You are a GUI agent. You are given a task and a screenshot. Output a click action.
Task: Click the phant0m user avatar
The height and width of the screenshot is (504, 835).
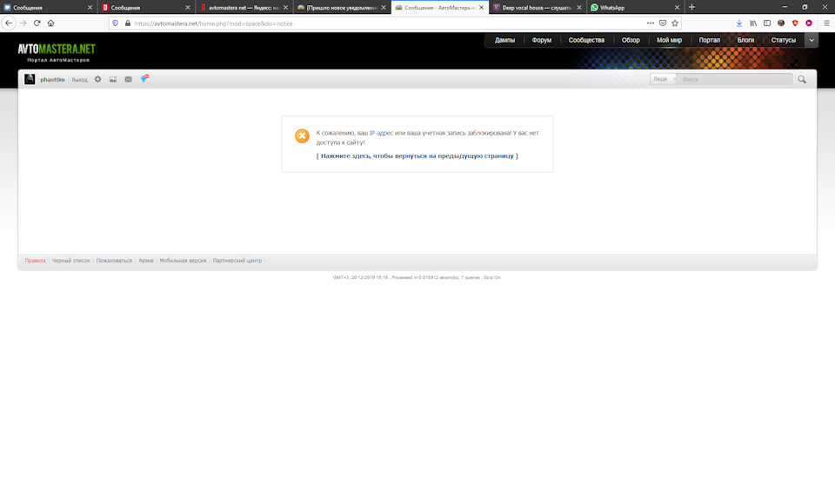[30, 79]
